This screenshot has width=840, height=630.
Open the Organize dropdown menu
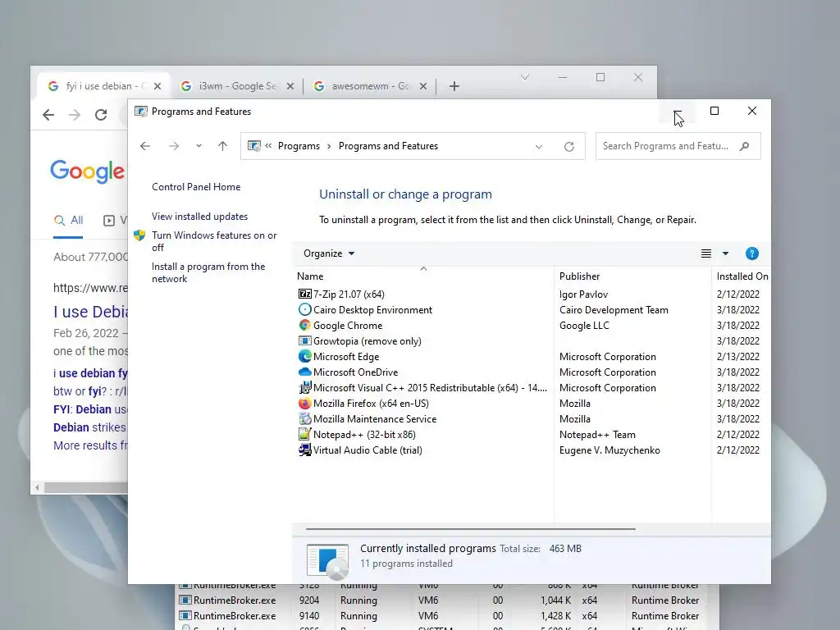point(329,253)
